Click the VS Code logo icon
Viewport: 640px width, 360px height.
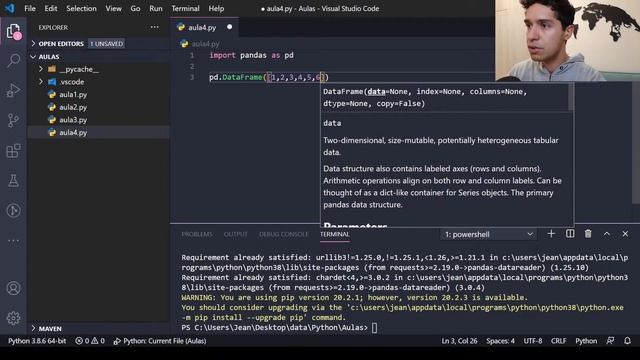click(10, 8)
